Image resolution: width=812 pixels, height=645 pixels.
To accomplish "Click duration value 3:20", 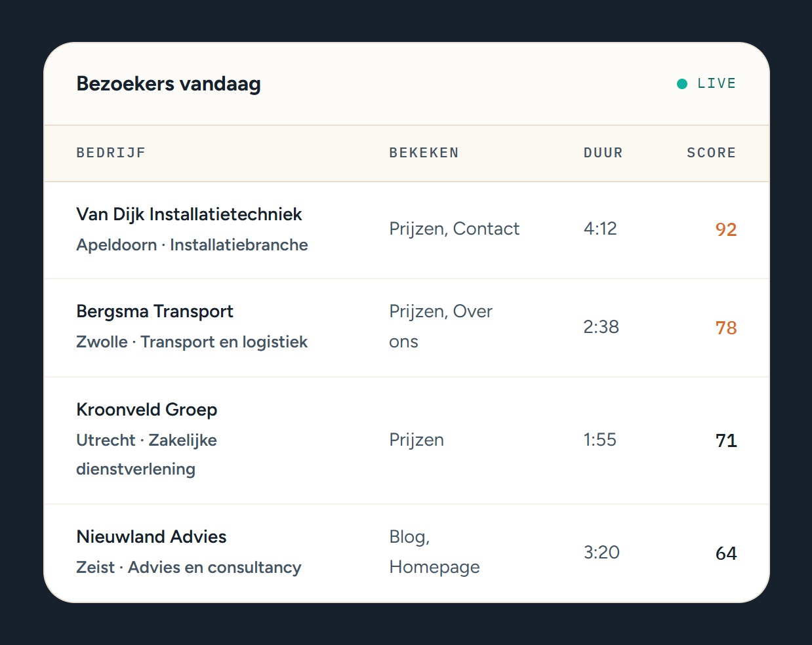I will click(x=601, y=553).
